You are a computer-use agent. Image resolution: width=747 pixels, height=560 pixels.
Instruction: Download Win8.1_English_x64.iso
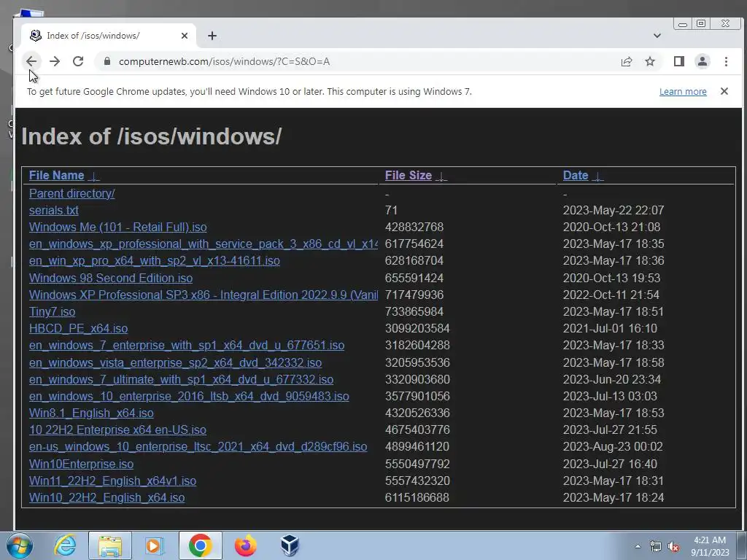[x=91, y=413]
